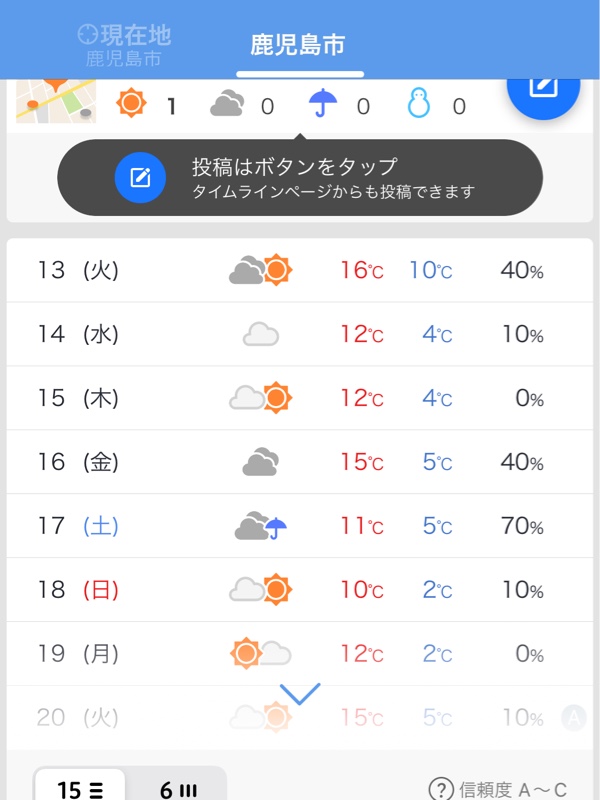600x800 pixels.
Task: Select the sunny report icon
Action: tap(131, 103)
